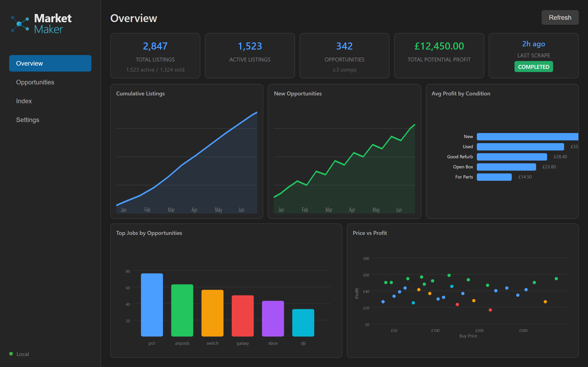Viewport: 588px width, 367px height.
Task: Open Settings from the sidebar
Action: pyautogui.click(x=28, y=120)
